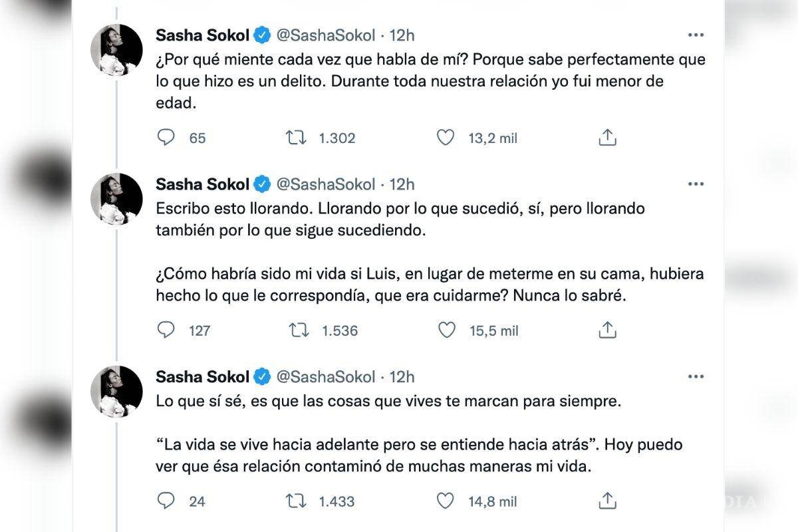Open the share icon on the second tweet
Image resolution: width=798 pixels, height=532 pixels.
(606, 329)
